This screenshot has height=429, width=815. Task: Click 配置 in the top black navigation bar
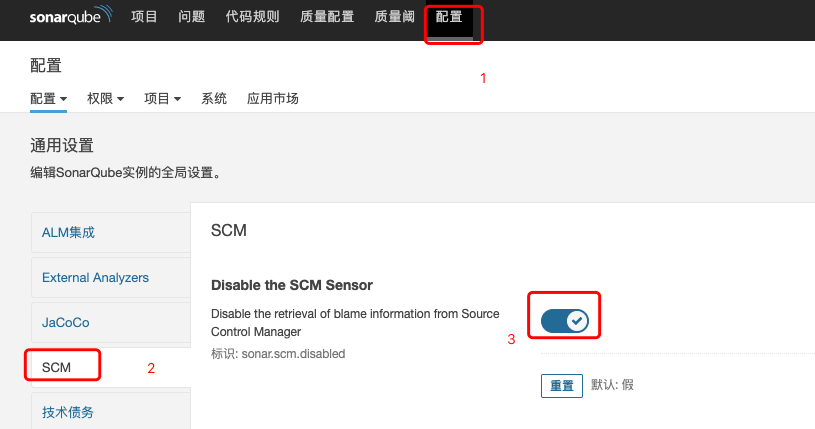[x=449, y=16]
